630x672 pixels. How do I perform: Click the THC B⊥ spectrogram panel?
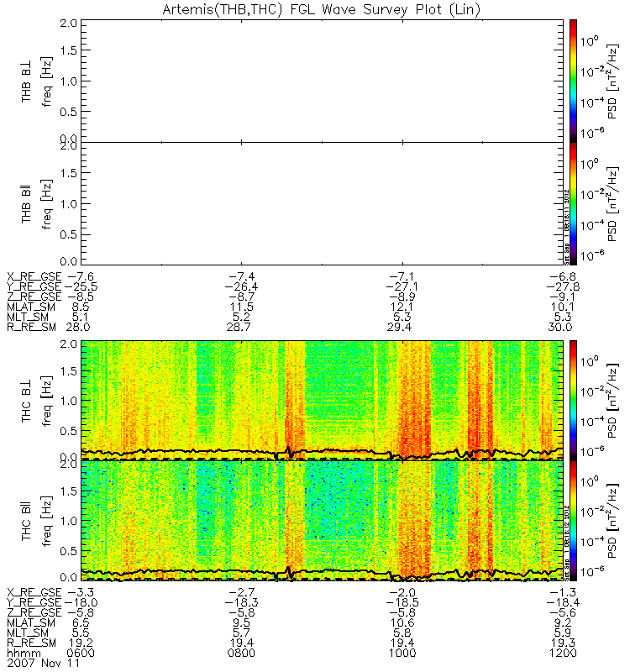click(x=322, y=401)
